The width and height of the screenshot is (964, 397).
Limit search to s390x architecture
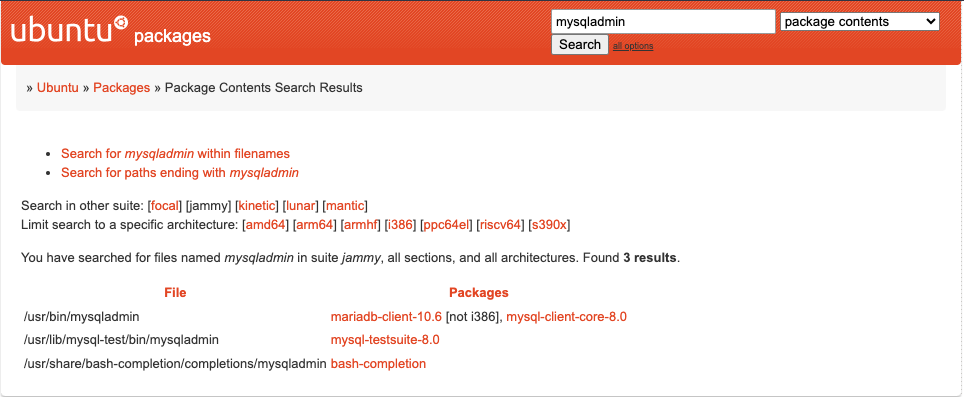pyautogui.click(x=550, y=225)
